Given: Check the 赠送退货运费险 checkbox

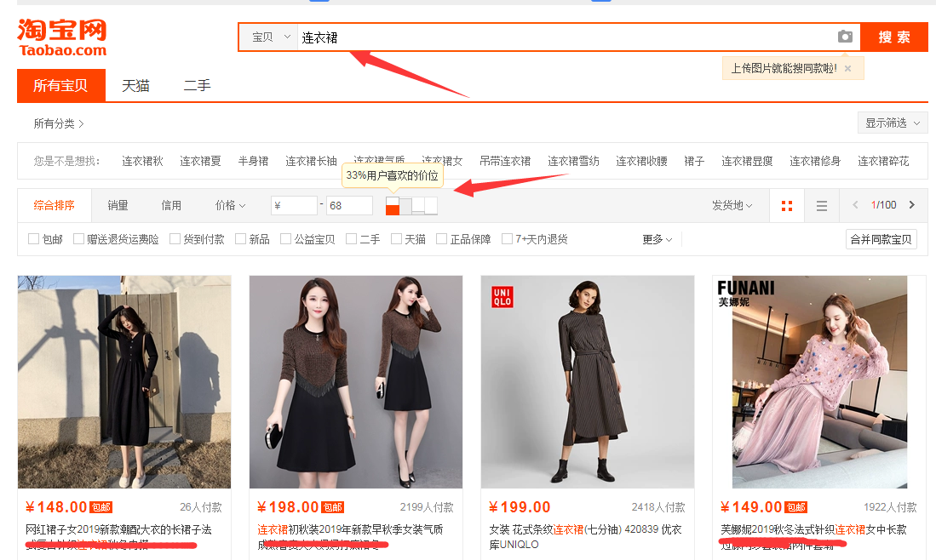Looking at the screenshot, I should tap(78, 239).
